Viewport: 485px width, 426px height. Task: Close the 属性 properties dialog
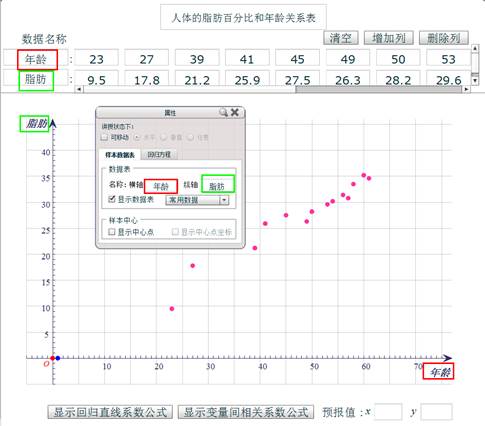pos(235,112)
